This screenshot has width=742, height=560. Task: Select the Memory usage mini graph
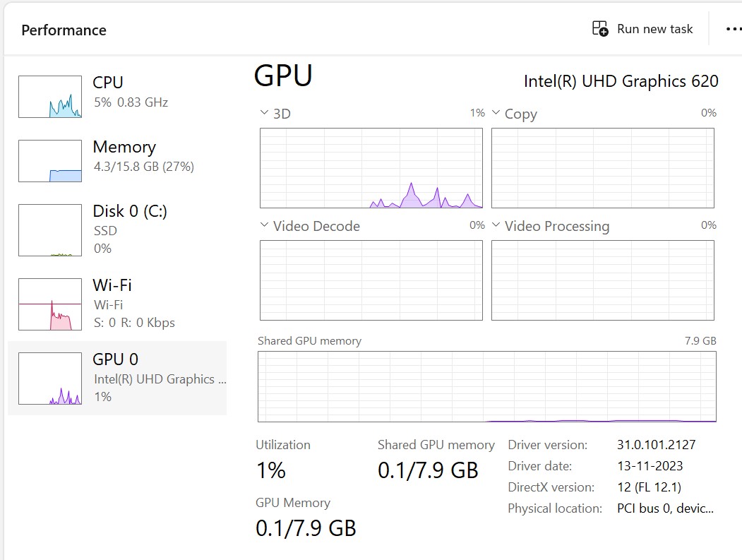(x=50, y=161)
